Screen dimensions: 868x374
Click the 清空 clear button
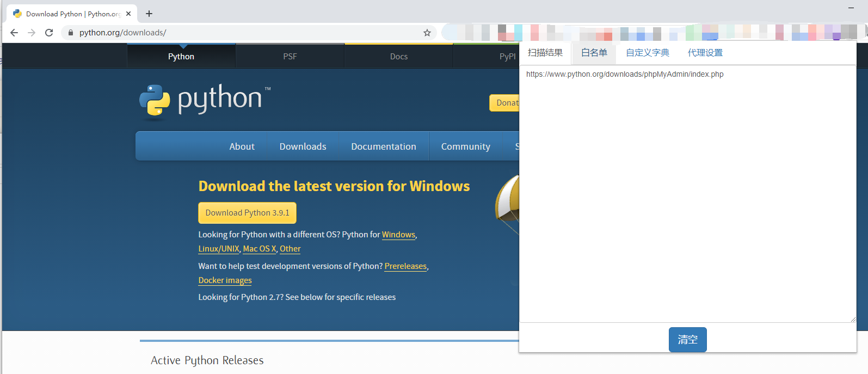(688, 340)
